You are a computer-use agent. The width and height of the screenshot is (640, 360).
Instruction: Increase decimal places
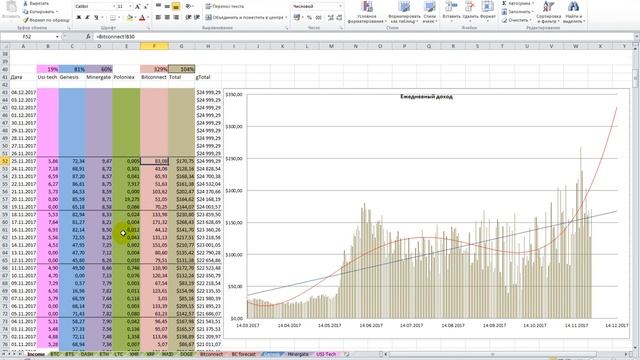pos(331,18)
